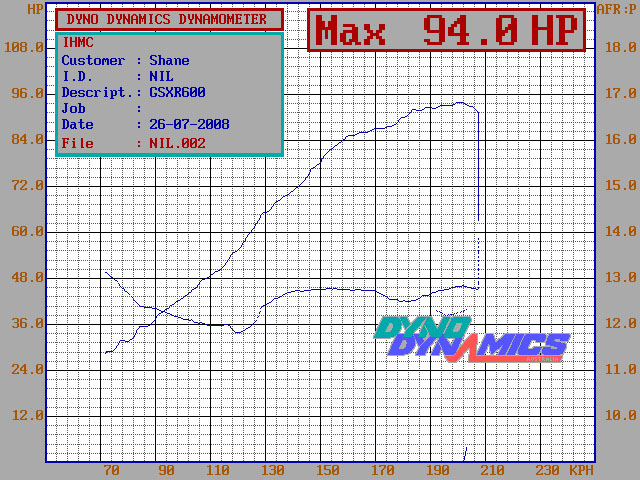Click the '16.0' AFR axis value
The width and height of the screenshot is (640, 480).
tap(620, 140)
